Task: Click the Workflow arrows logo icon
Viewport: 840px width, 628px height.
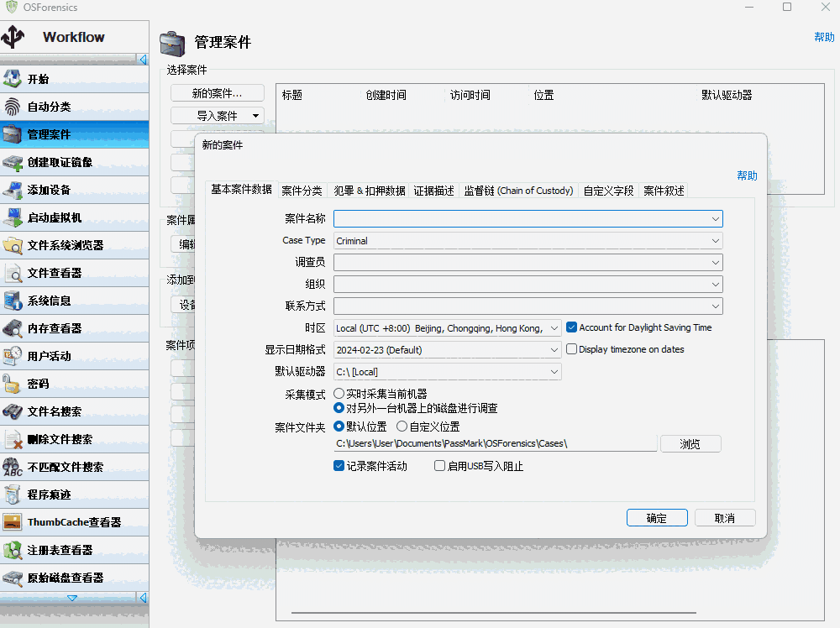Action: point(13,37)
